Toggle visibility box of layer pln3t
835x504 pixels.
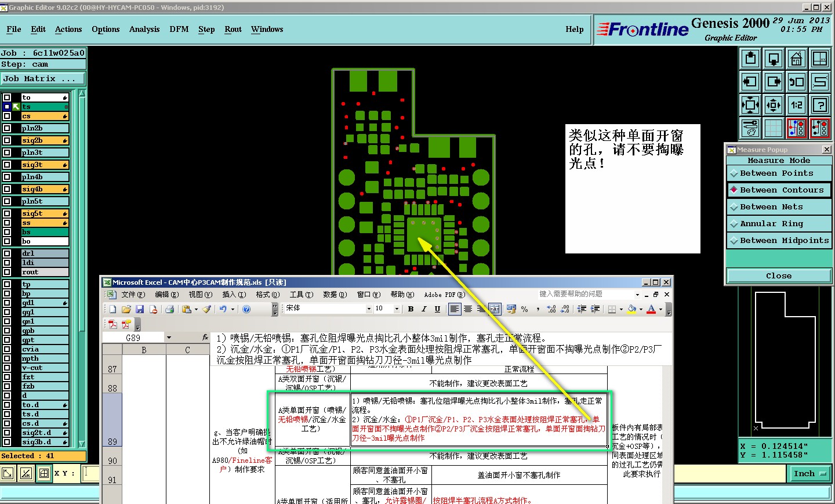pos(7,153)
